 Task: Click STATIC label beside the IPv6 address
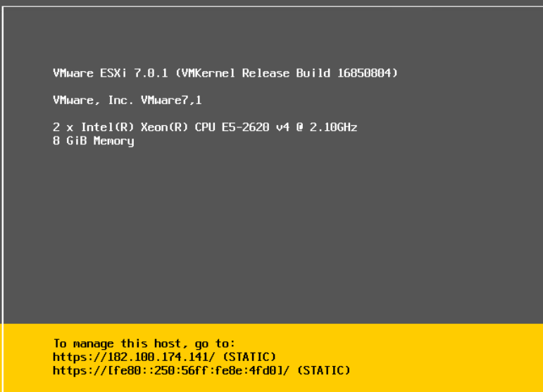click(x=323, y=370)
